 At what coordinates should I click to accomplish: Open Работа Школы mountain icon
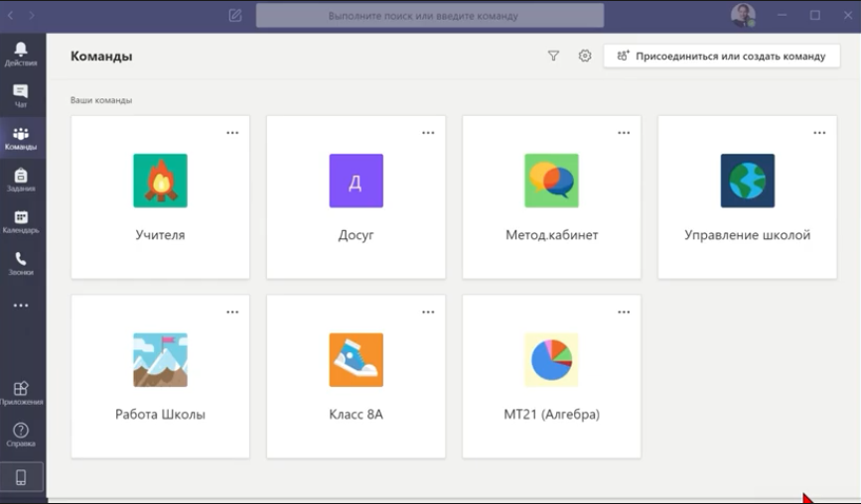click(160, 360)
